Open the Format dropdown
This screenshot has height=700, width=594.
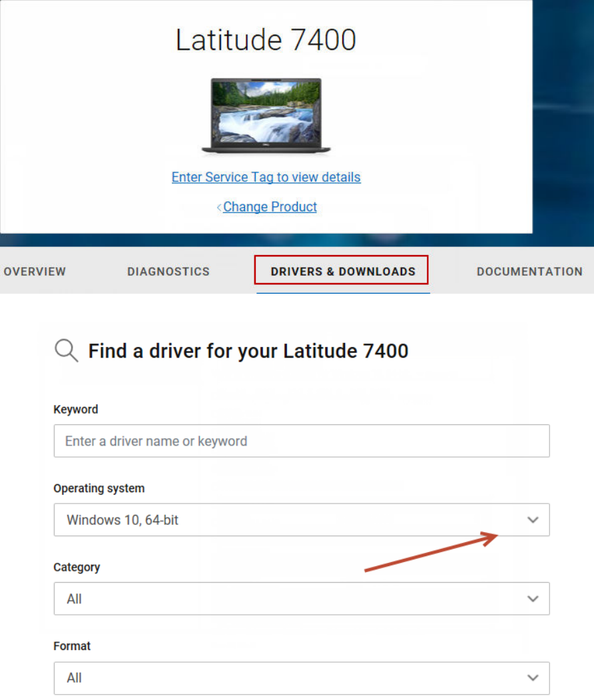tap(302, 677)
